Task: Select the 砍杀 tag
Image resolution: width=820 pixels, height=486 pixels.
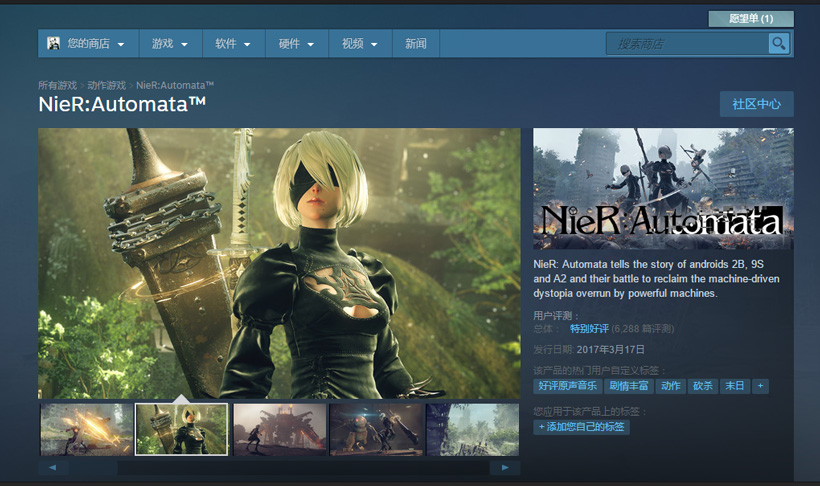Action: pos(703,386)
